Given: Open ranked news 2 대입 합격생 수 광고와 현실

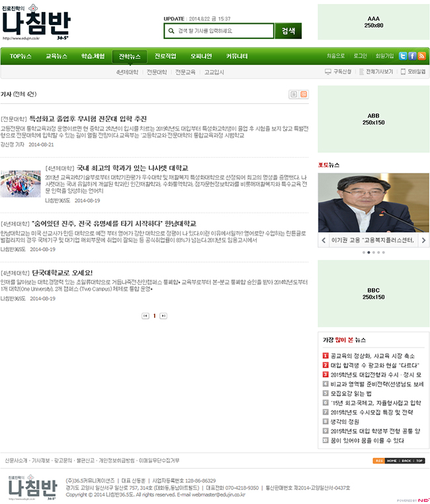Looking at the screenshot, I should click(375, 365).
